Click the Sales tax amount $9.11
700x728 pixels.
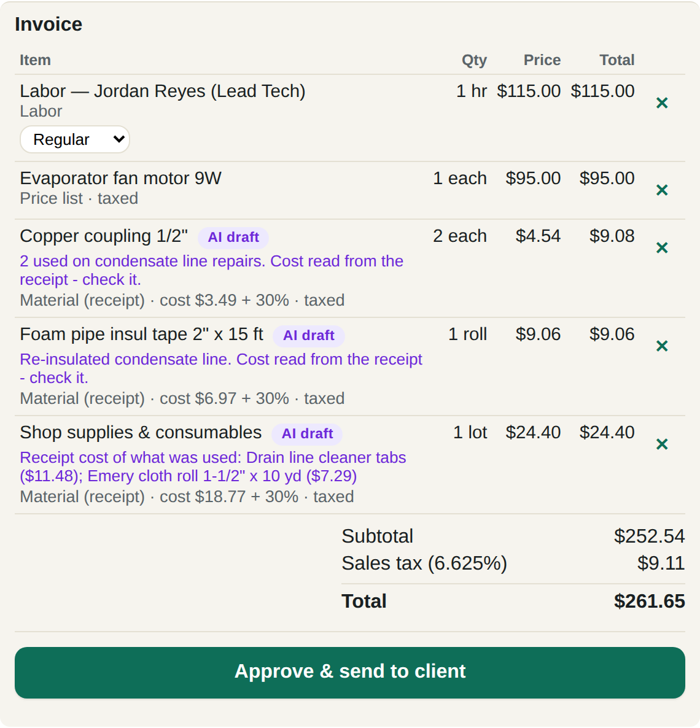[x=661, y=563]
